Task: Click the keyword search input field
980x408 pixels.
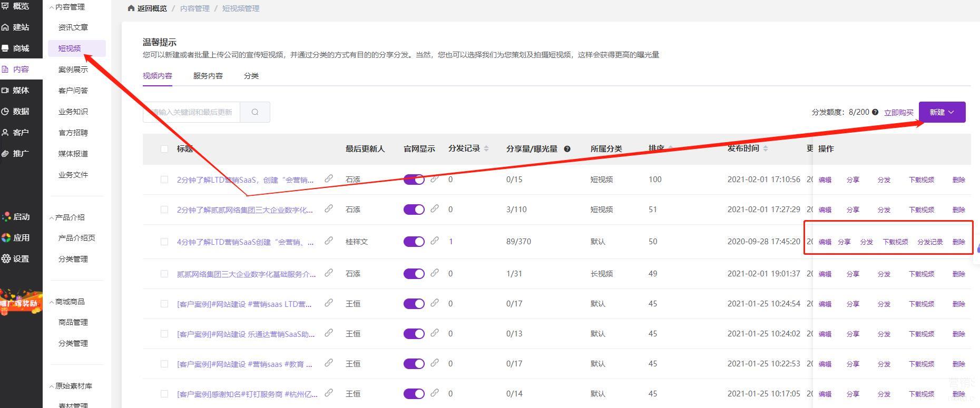Action: tap(192, 112)
